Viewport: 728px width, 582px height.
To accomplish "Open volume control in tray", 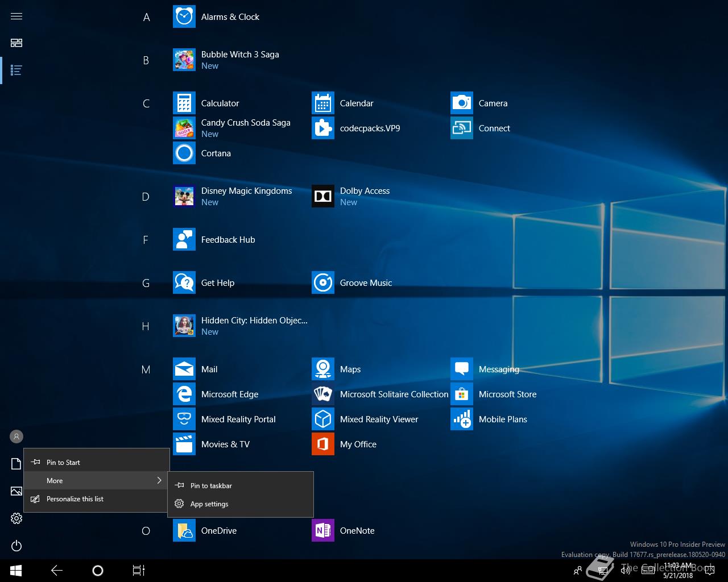I will point(626,571).
